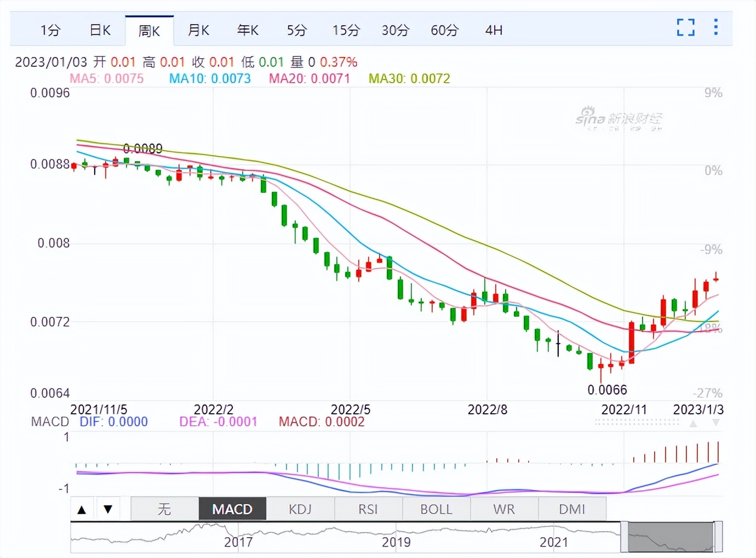756x558 pixels.
Task: Click the Sina Finance watermark logo
Action: point(619,119)
